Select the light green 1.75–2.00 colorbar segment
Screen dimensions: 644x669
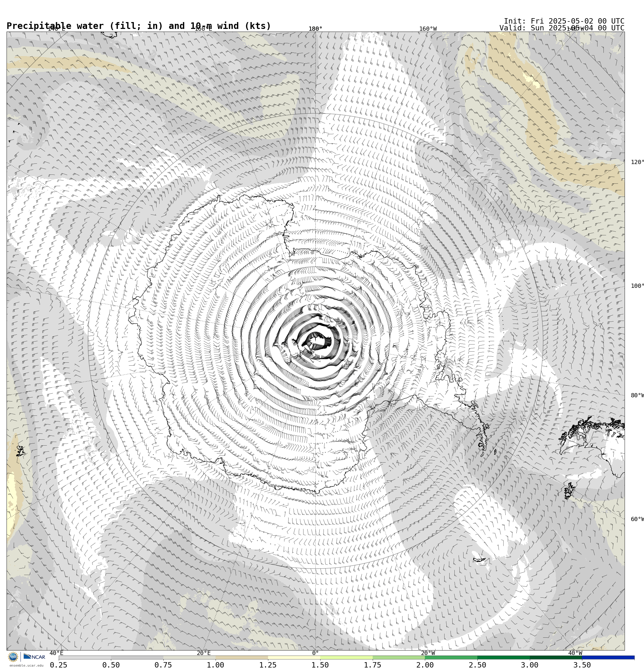point(399,657)
